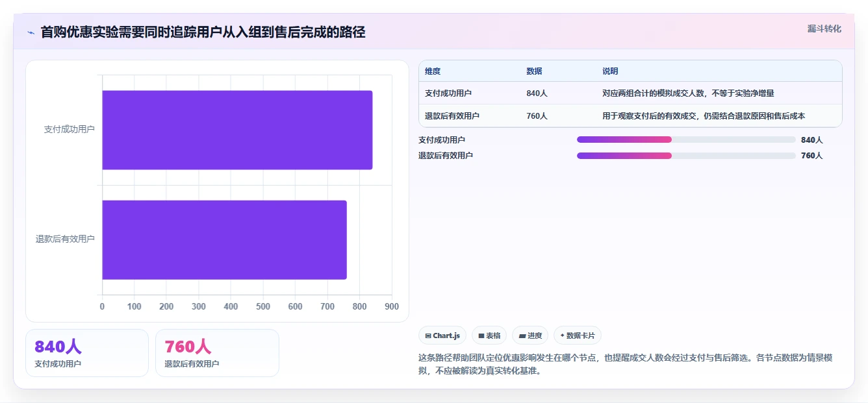Click the 数据卡片 chip
This screenshot has height=403, width=868.
578,336
